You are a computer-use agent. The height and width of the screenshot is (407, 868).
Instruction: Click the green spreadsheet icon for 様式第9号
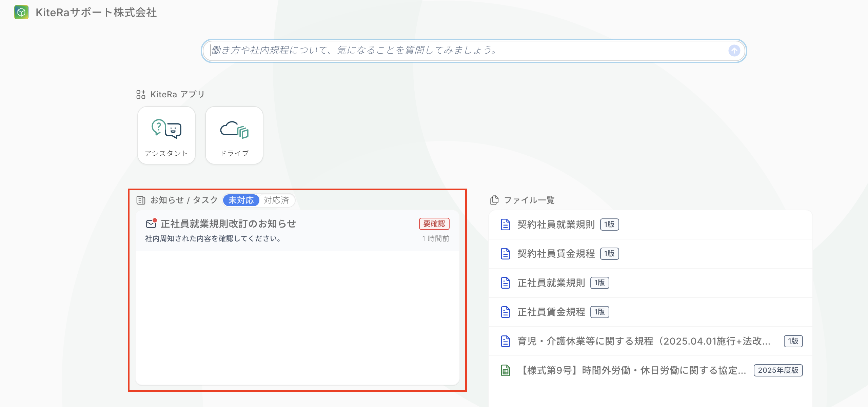(x=505, y=370)
